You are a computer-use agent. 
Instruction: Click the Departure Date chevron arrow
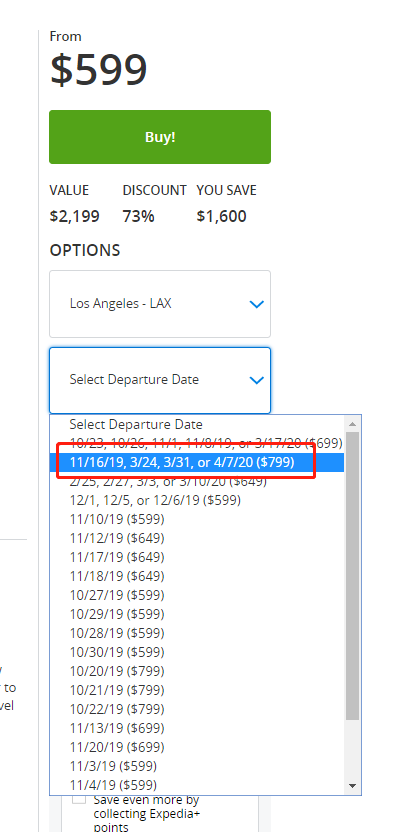[x=256, y=380]
